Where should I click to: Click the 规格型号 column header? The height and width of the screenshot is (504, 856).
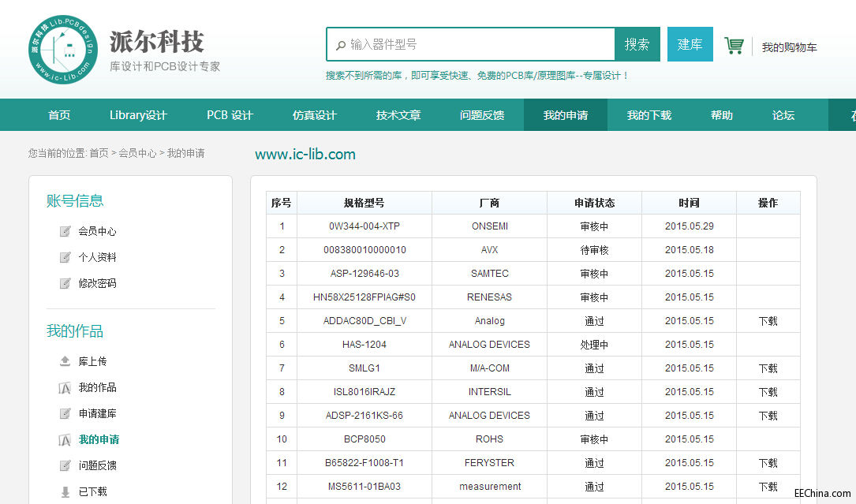(364, 203)
